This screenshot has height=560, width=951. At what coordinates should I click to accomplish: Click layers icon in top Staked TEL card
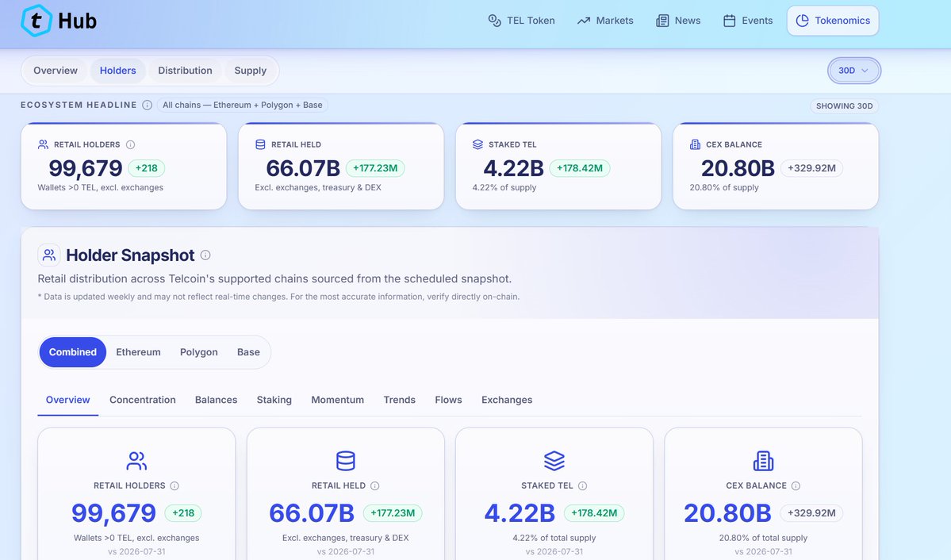pyautogui.click(x=478, y=144)
